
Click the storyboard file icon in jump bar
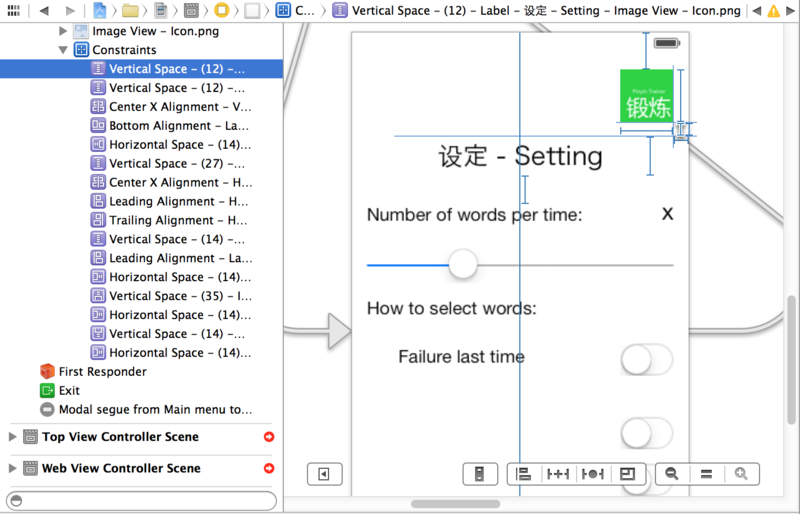pos(161,10)
